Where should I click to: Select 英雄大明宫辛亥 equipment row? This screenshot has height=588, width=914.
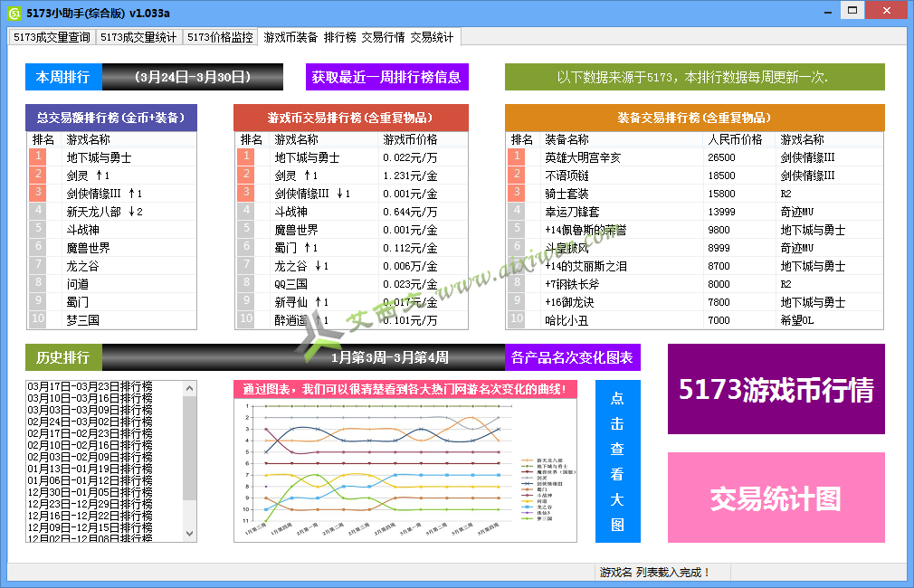(694, 157)
